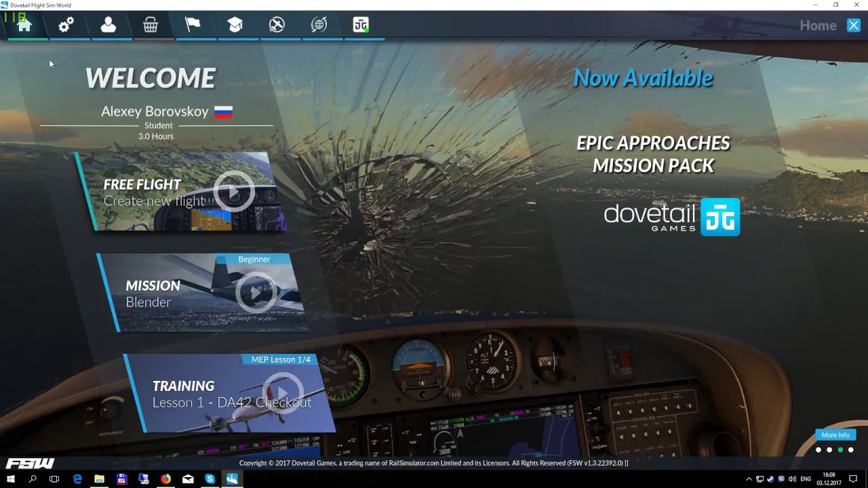This screenshot has height=488, width=868.
Task: Click the Dovetail Games logo
Action: [671, 217]
